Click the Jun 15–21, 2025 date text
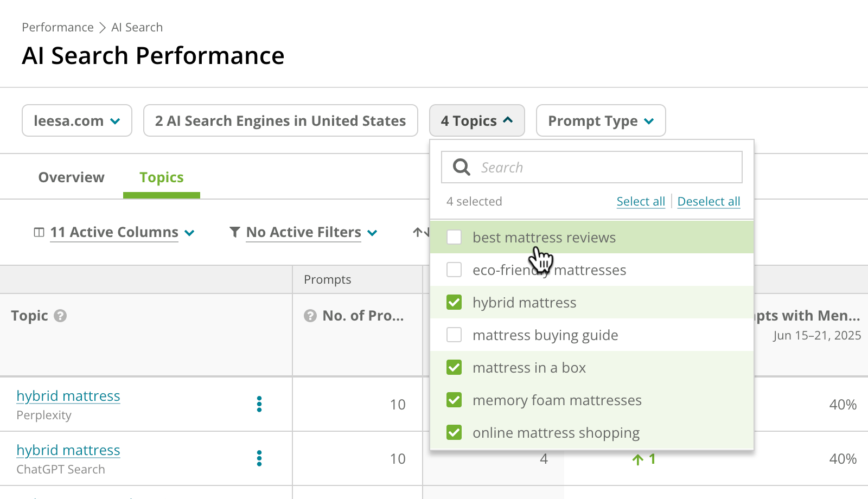 click(817, 335)
